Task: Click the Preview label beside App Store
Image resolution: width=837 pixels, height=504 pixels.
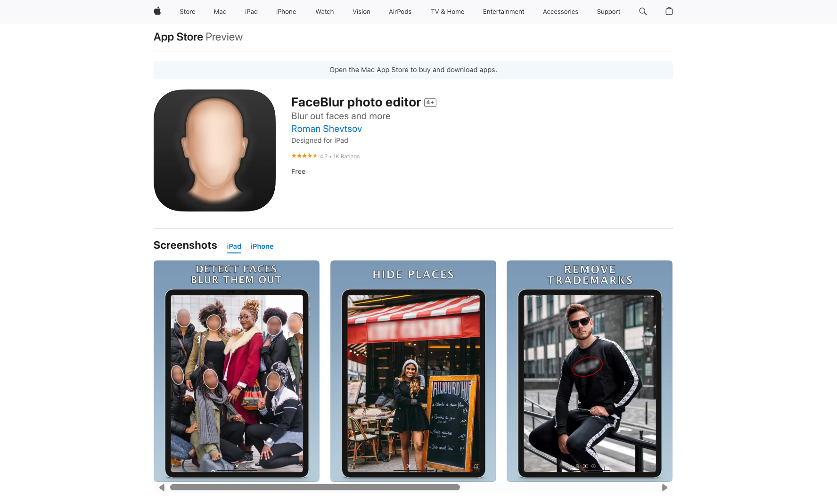Action: coord(224,37)
